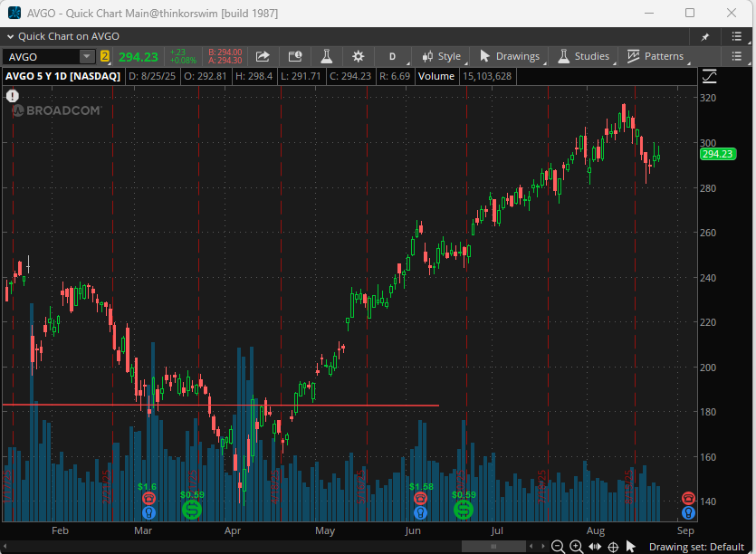Maximize the thinkorswim window
The image size is (756, 554).
click(x=690, y=13)
